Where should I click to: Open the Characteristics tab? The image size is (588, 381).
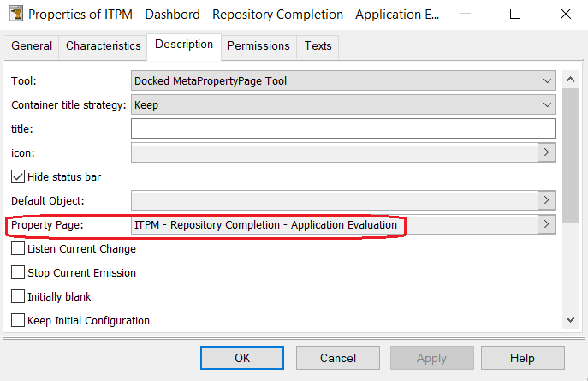click(x=104, y=46)
